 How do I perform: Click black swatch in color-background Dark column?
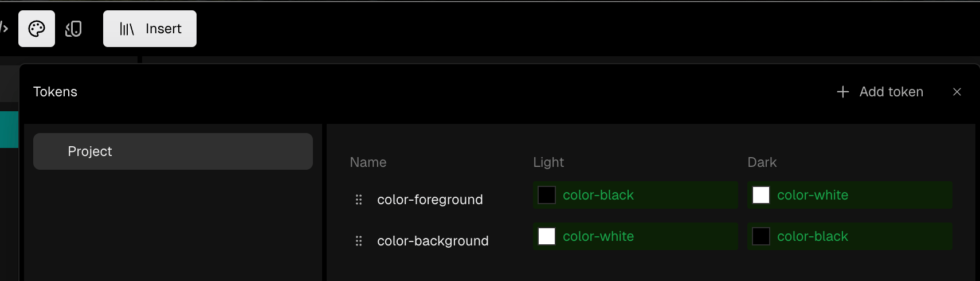[761, 236]
